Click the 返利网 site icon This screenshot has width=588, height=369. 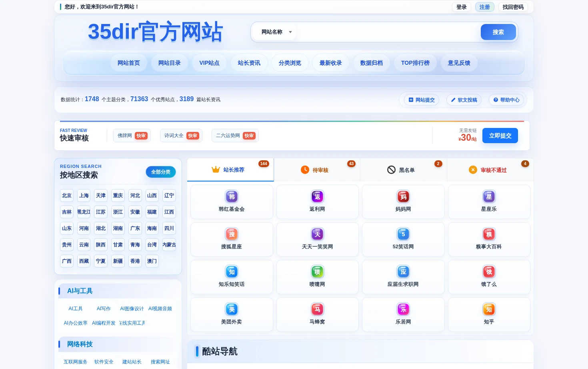pyautogui.click(x=317, y=196)
